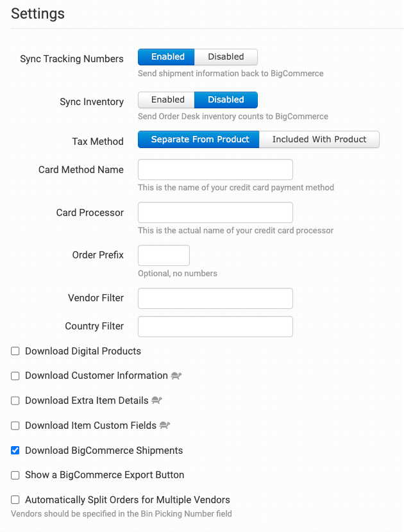Set Sync Inventory to Disabled

point(226,100)
